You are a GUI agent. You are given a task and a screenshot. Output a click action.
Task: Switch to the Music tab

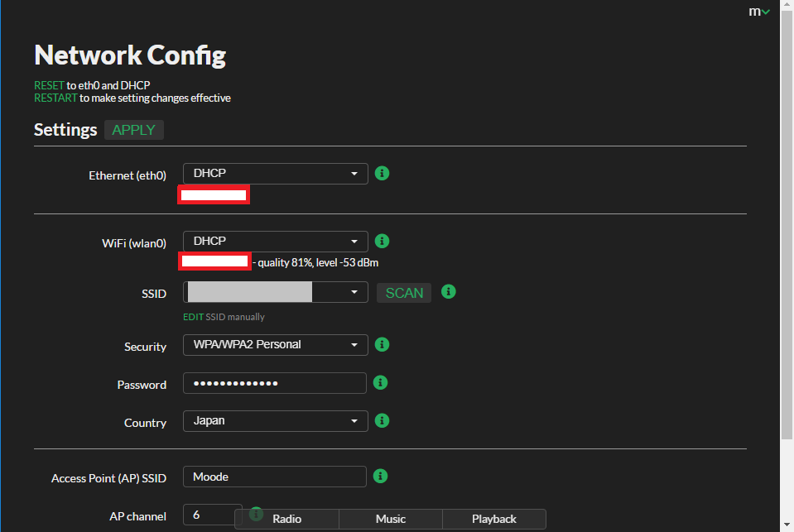click(x=391, y=519)
